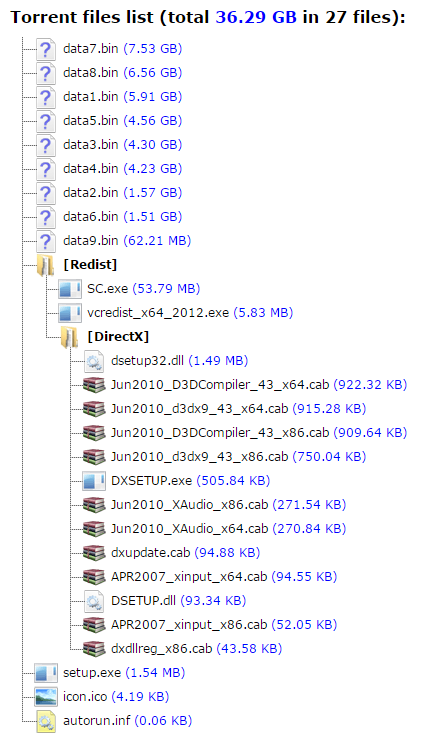Click the unknown-file icon beside data6.bin
444x751 pixels.
[46, 216]
